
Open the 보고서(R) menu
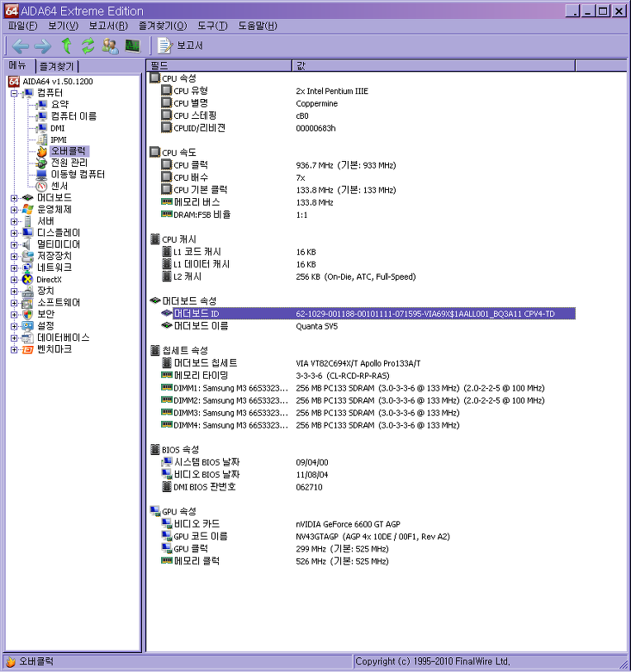108,26
